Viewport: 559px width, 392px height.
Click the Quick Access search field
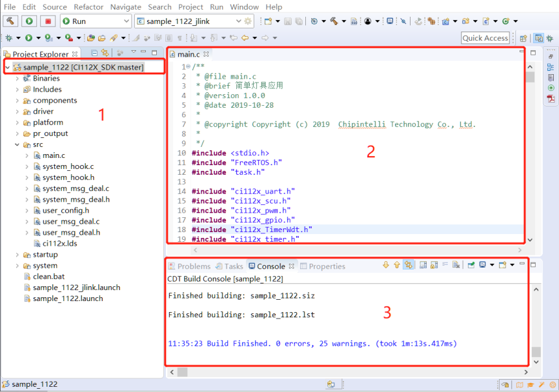(x=485, y=38)
